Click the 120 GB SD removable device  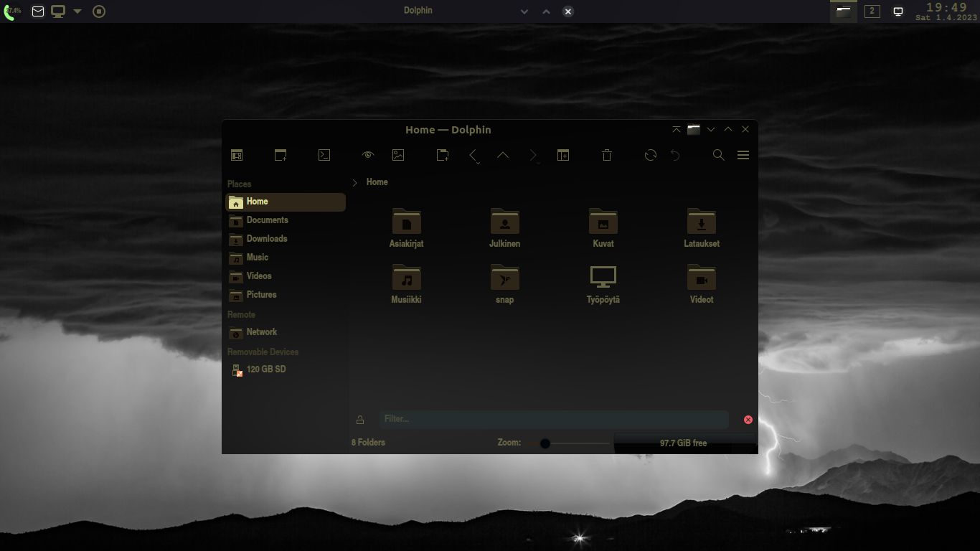point(265,369)
